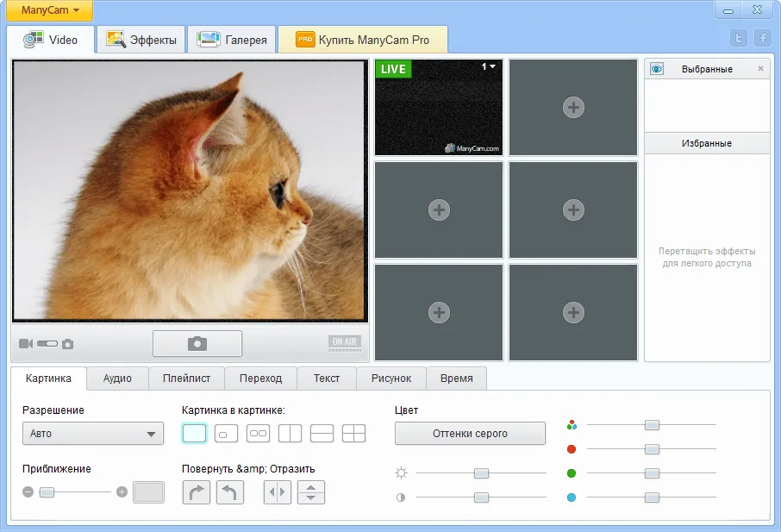Image resolution: width=781 pixels, height=532 pixels.
Task: Take a snapshot with the camera button
Action: coord(197,344)
